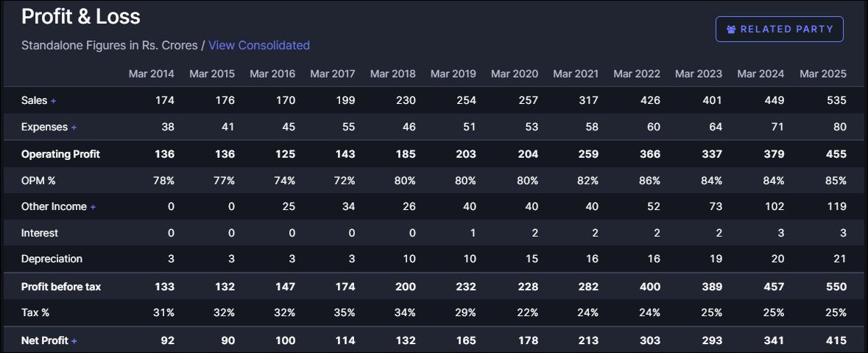Screen dimensions: 868x353
Task: Click the Mar 2024 Other Income value 102
Action: [x=774, y=207]
